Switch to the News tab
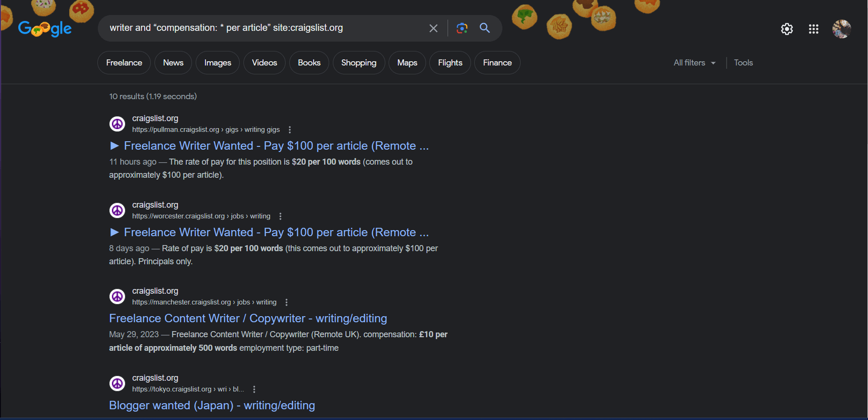The width and height of the screenshot is (868, 420). pyautogui.click(x=173, y=63)
